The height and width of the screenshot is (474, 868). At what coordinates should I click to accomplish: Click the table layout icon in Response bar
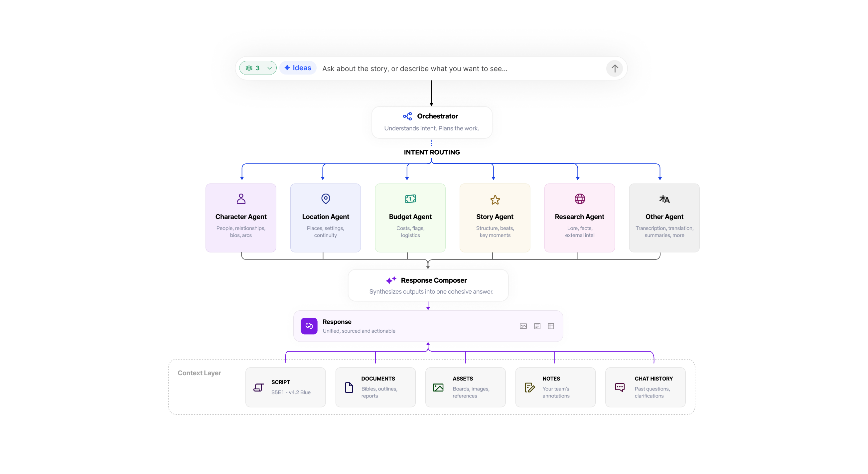[x=551, y=326]
